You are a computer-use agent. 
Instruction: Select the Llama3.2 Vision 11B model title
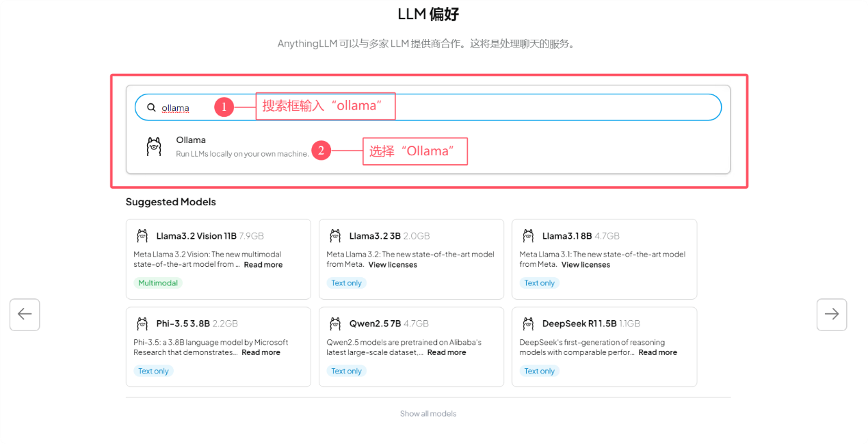pyautogui.click(x=196, y=236)
